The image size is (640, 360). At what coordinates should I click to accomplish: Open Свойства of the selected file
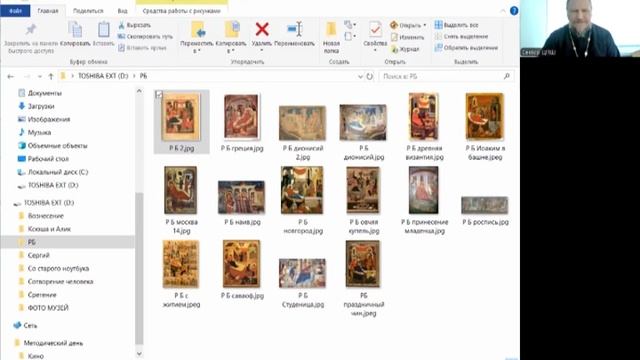pyautogui.click(x=375, y=37)
